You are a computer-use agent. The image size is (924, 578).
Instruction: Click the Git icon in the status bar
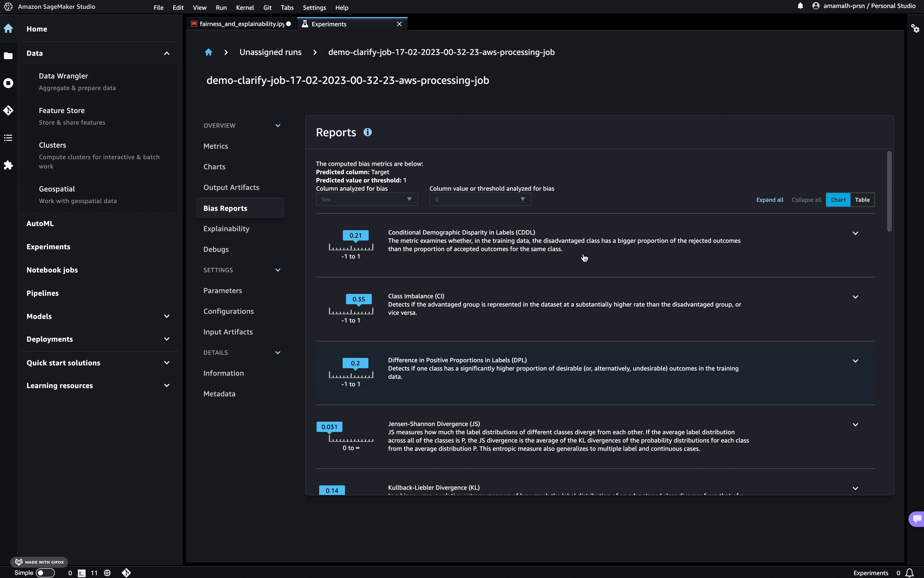coord(126,573)
